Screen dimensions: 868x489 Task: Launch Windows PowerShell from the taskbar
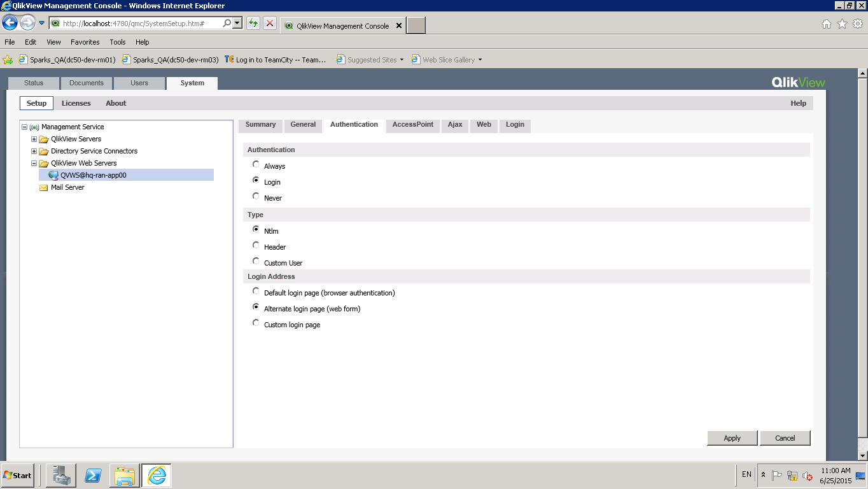[94, 476]
